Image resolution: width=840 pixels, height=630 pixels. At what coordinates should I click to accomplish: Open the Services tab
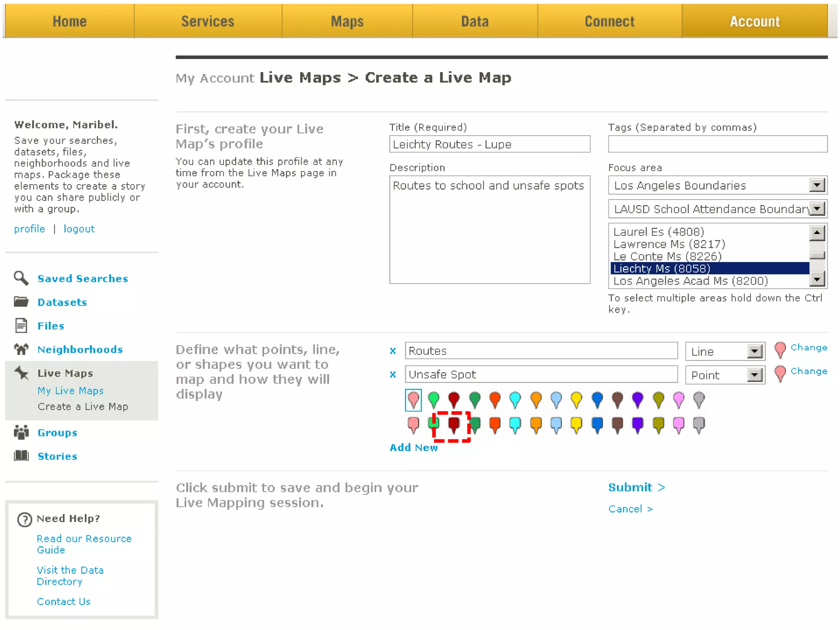[208, 21]
